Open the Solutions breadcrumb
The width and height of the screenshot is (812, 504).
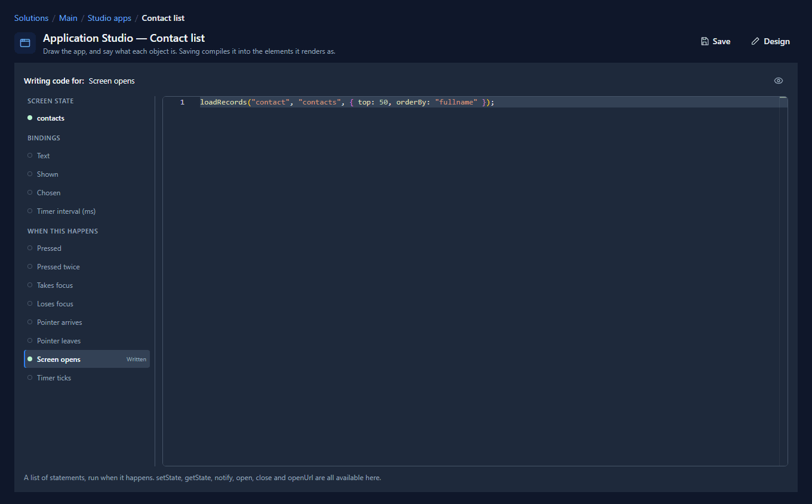[x=31, y=18]
